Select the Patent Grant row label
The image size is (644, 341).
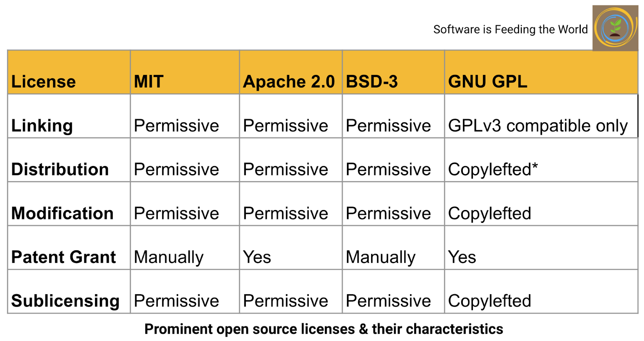pos(64,257)
